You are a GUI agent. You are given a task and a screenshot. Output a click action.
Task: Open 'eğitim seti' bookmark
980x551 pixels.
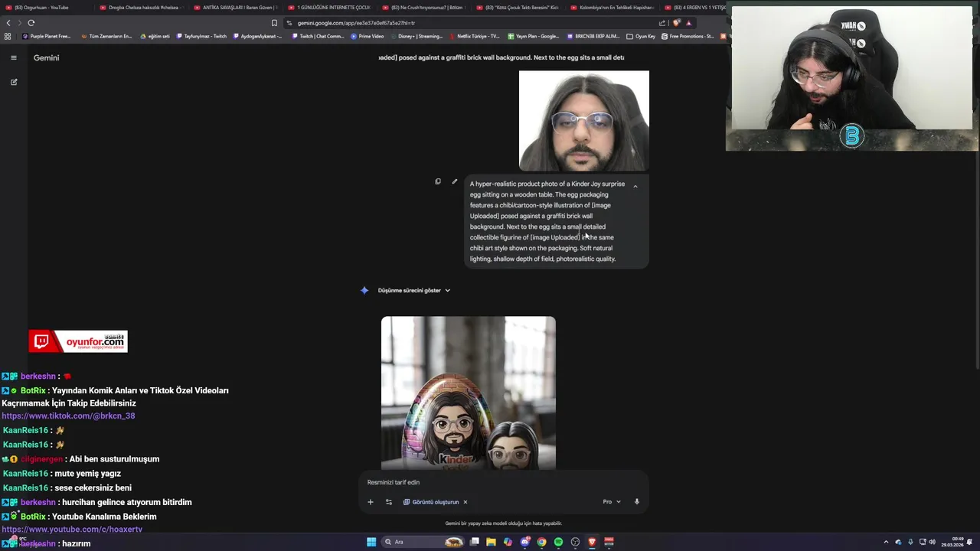(x=155, y=36)
